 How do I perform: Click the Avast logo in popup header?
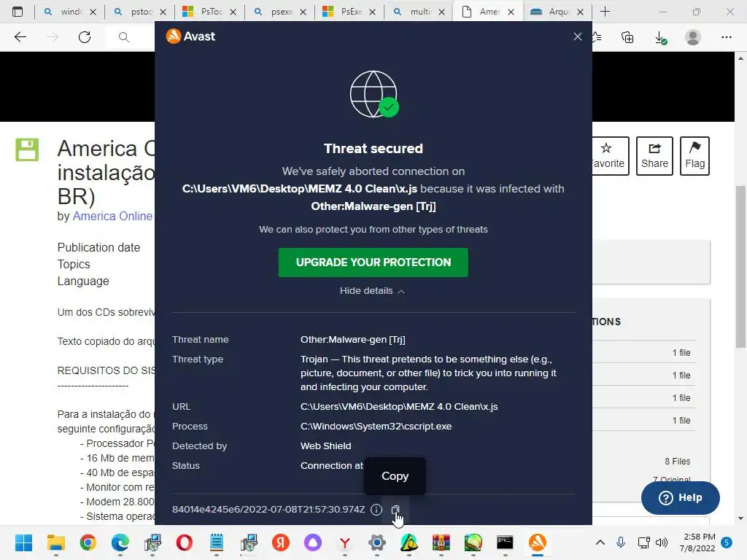click(x=190, y=36)
